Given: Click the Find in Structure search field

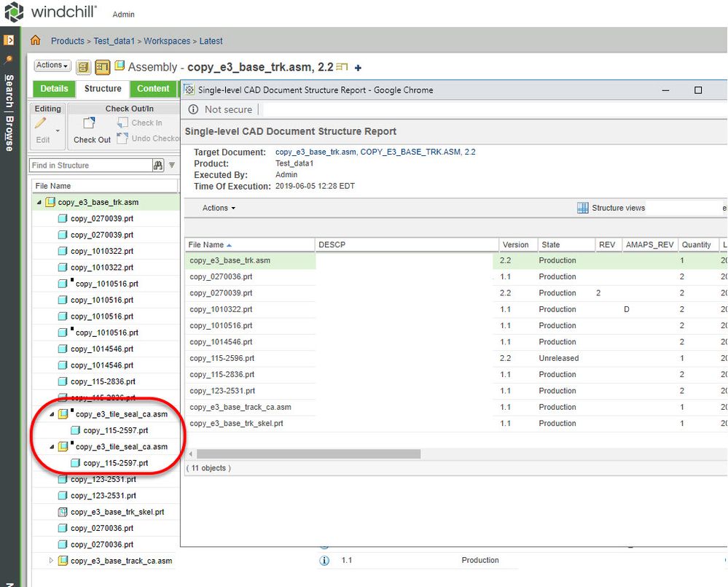Looking at the screenshot, I should [90, 166].
